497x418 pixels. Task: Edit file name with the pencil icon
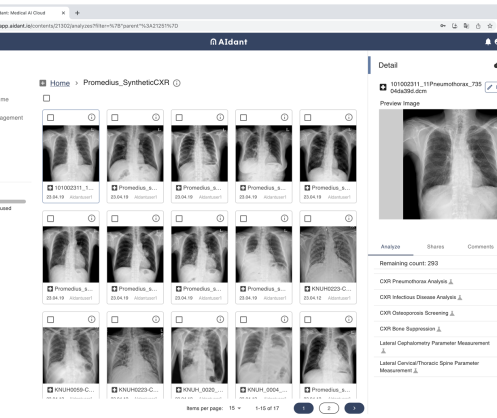[x=490, y=87]
